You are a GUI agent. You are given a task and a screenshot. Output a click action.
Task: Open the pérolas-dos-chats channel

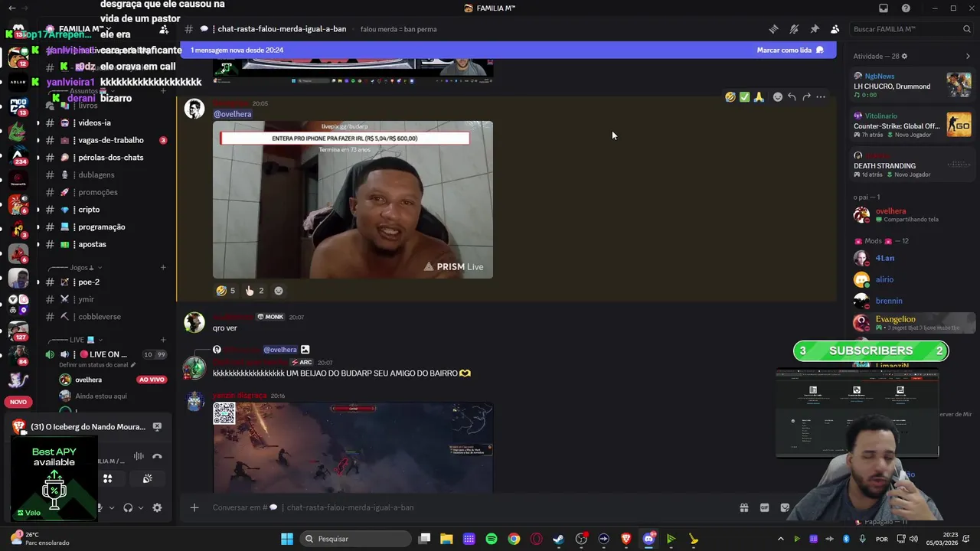coord(107,158)
